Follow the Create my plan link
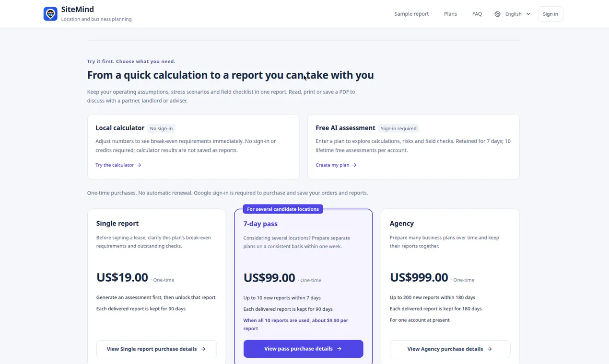 pos(336,165)
